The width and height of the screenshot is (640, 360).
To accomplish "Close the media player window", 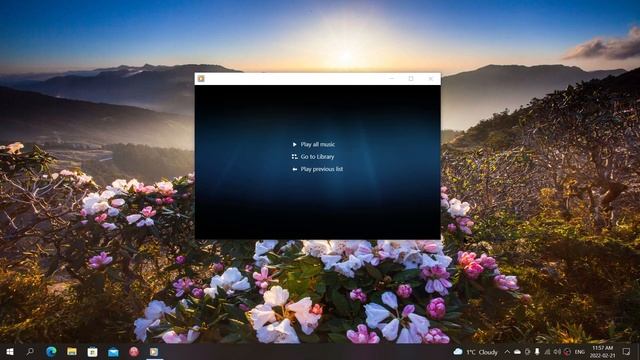I will 431,78.
